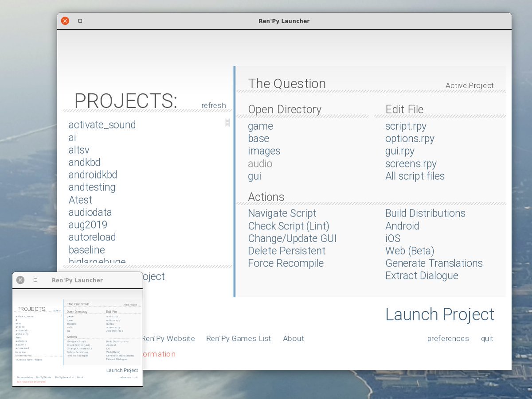Image resolution: width=532 pixels, height=399 pixels.
Task: Open preferences in small launcher window
Action: (125, 377)
